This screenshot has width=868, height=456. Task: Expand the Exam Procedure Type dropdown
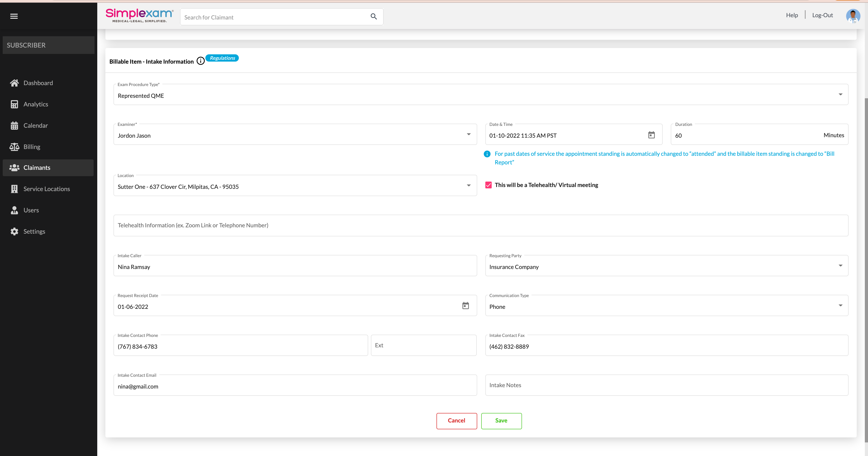840,95
